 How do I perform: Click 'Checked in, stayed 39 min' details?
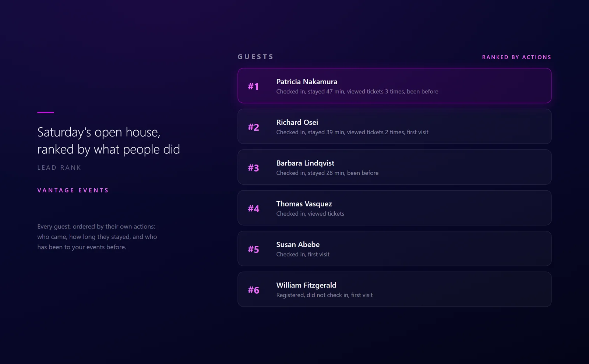tap(352, 132)
